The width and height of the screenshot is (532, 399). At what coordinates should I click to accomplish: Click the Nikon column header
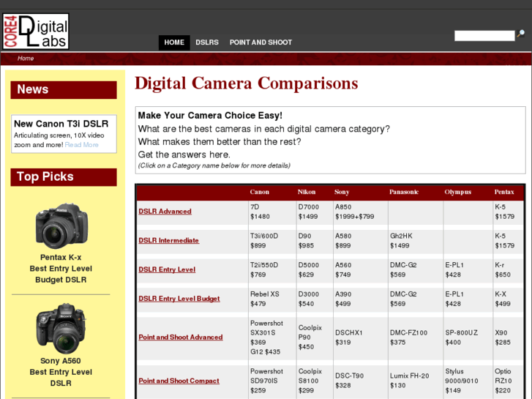(307, 193)
